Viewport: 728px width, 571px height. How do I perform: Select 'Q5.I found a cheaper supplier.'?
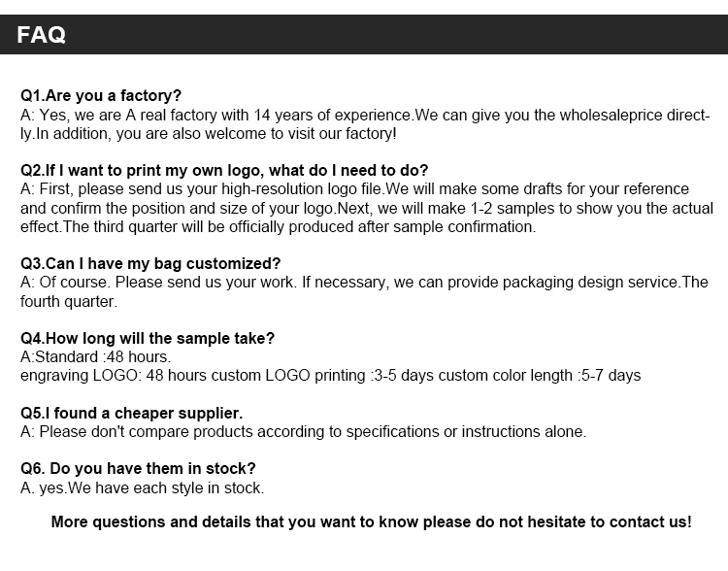click(131, 413)
